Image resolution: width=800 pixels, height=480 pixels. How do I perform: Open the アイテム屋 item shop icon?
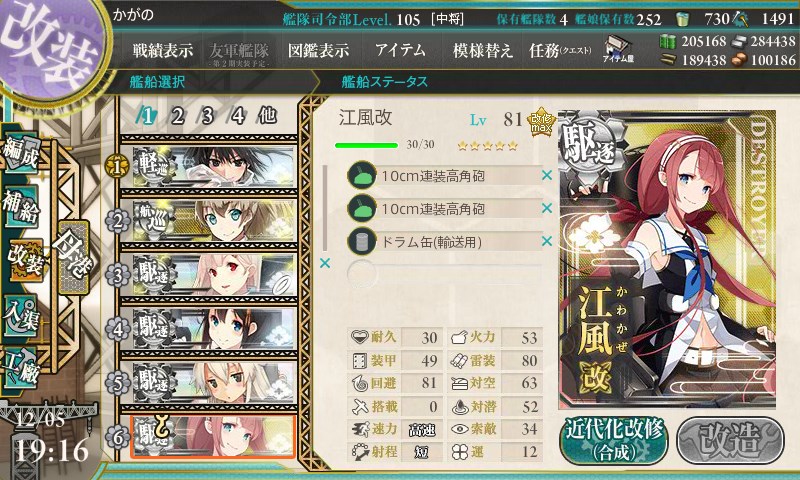(x=618, y=49)
